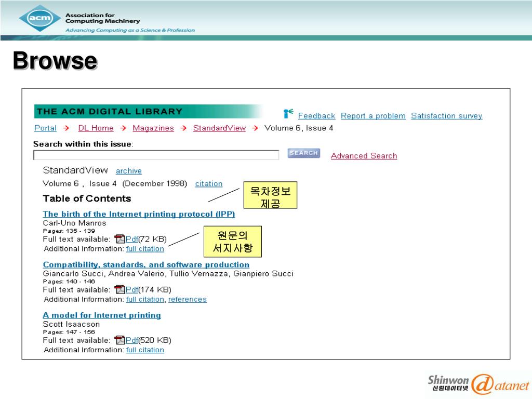Image resolution: width=532 pixels, height=399 pixels.
Task: View full citation for Compatibility article
Action: 145,299
